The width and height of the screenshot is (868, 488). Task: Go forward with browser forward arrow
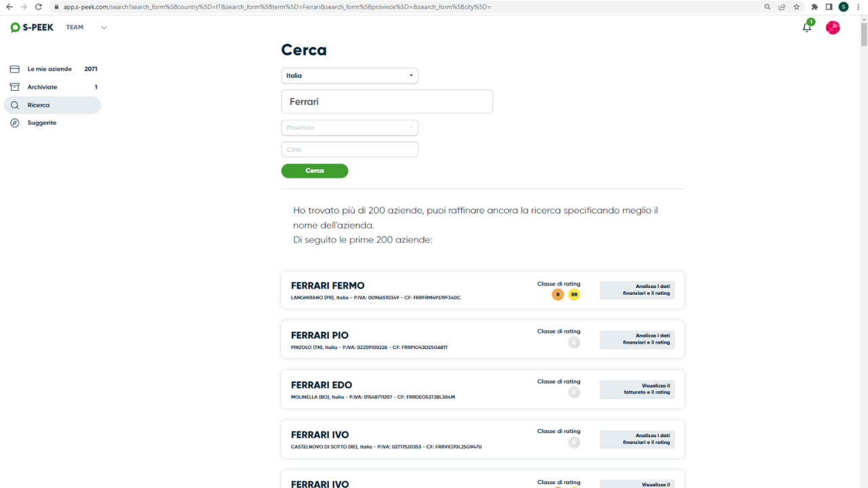tap(24, 7)
